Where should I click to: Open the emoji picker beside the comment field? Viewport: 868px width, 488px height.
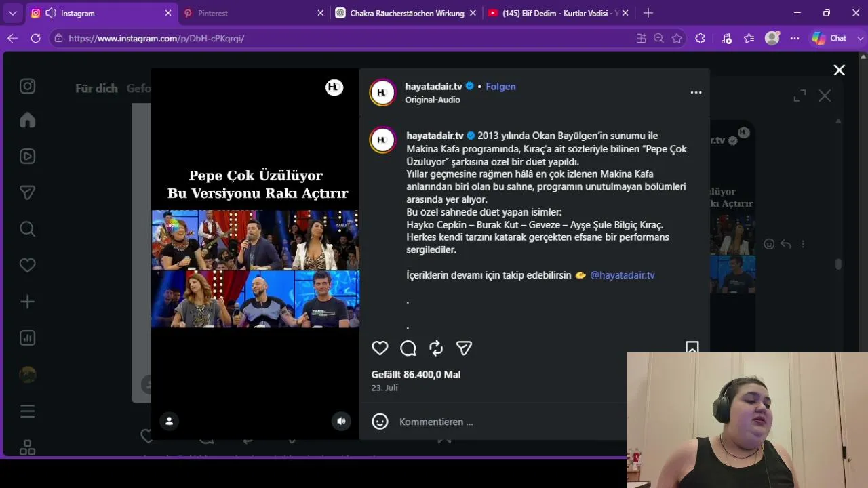pos(380,422)
